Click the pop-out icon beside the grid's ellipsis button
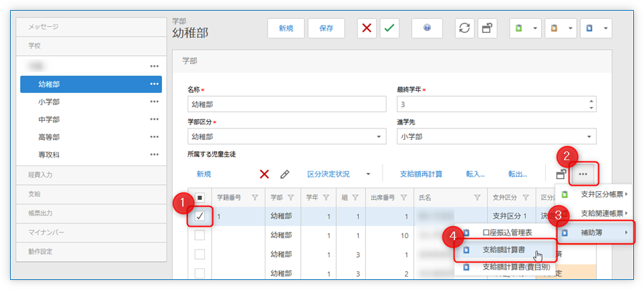644x290 pixels. click(x=561, y=174)
